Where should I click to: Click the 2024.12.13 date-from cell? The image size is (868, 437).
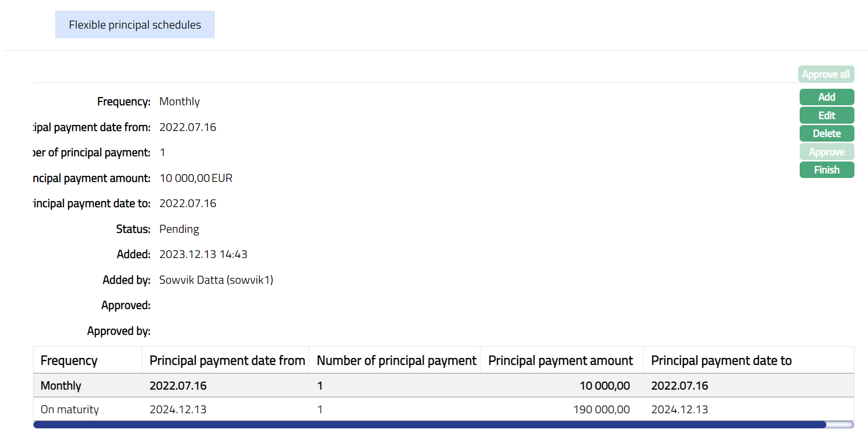178,409
